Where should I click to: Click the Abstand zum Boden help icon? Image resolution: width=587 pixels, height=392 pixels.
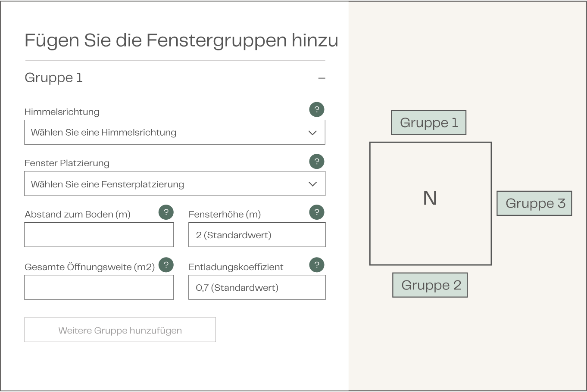click(x=166, y=212)
